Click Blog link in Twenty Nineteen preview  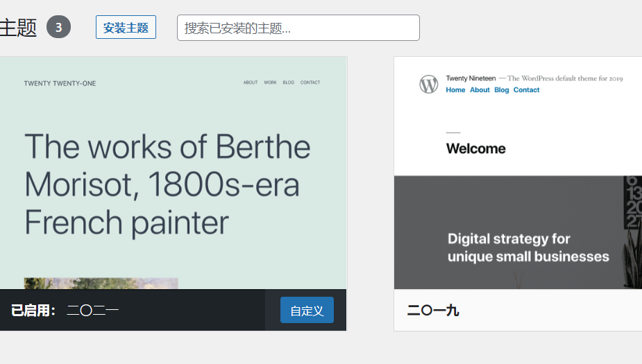502,90
